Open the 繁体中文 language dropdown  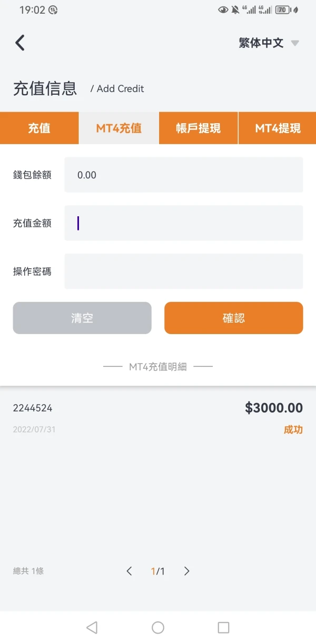(261, 43)
